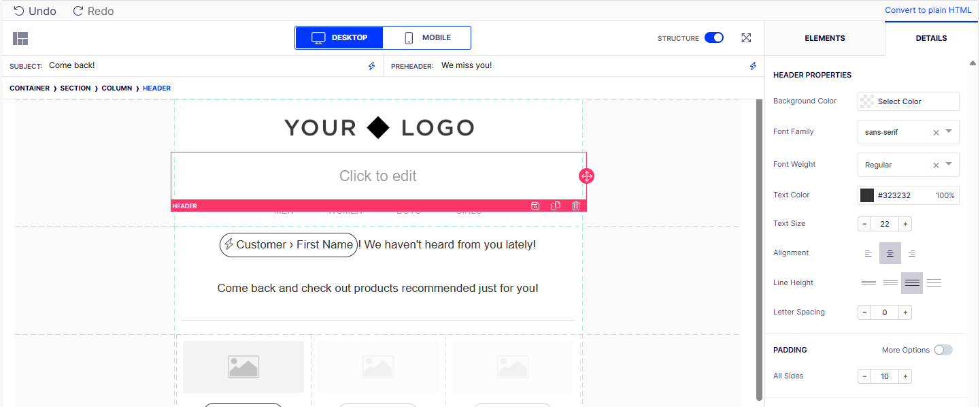Increase Letter Spacing
Viewport: 980px width, 407px height.
click(905, 312)
